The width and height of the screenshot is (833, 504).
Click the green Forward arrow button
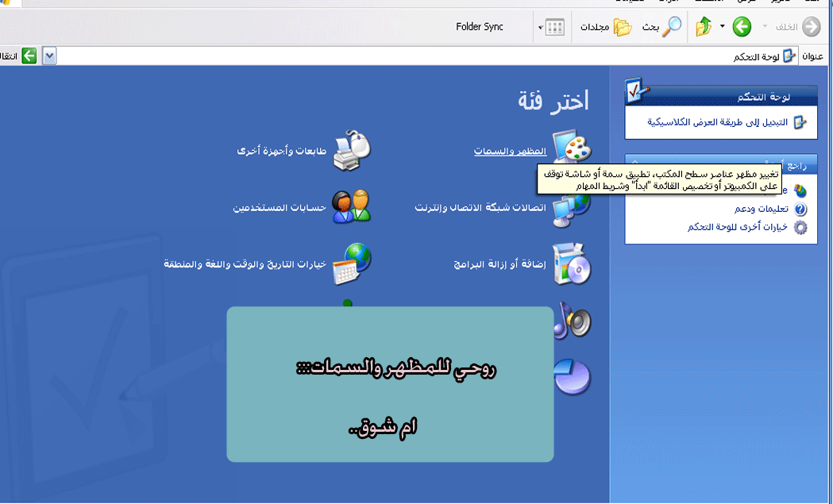tap(742, 27)
